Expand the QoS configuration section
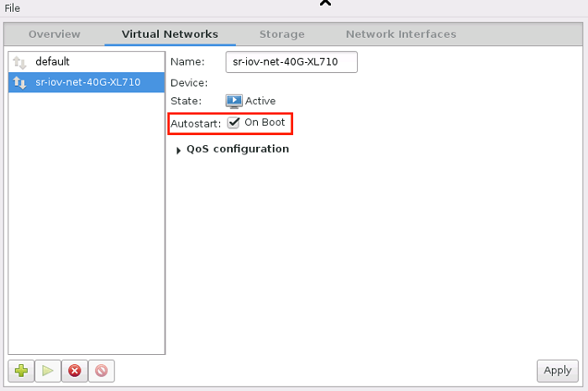 [x=179, y=149]
